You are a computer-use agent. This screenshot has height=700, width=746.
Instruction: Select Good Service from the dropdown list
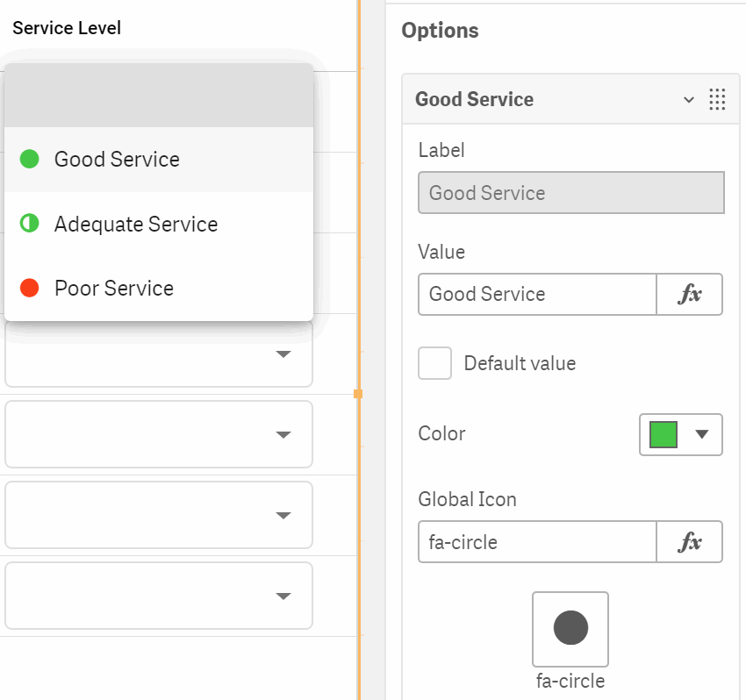[159, 160]
